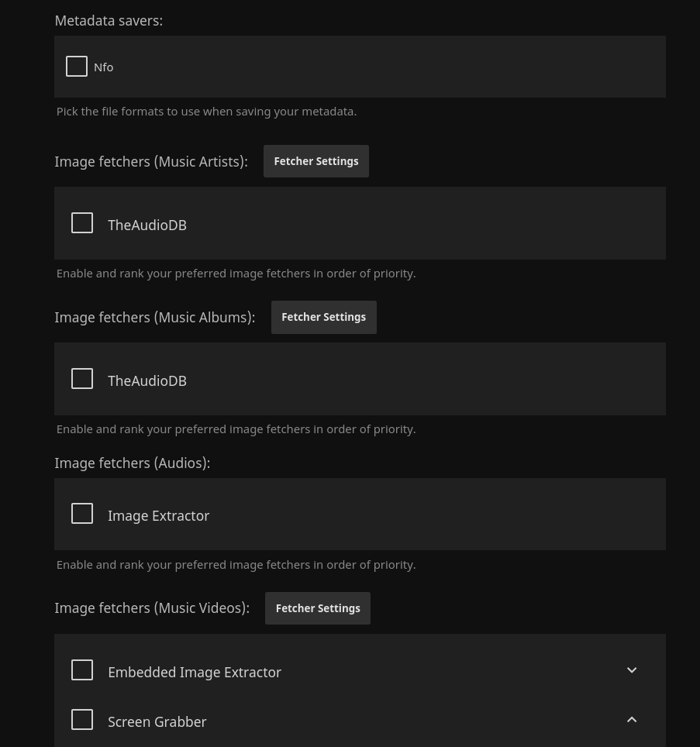The width and height of the screenshot is (700, 747).
Task: Toggle the Image Extractor checkbox for Audios
Action: [82, 514]
